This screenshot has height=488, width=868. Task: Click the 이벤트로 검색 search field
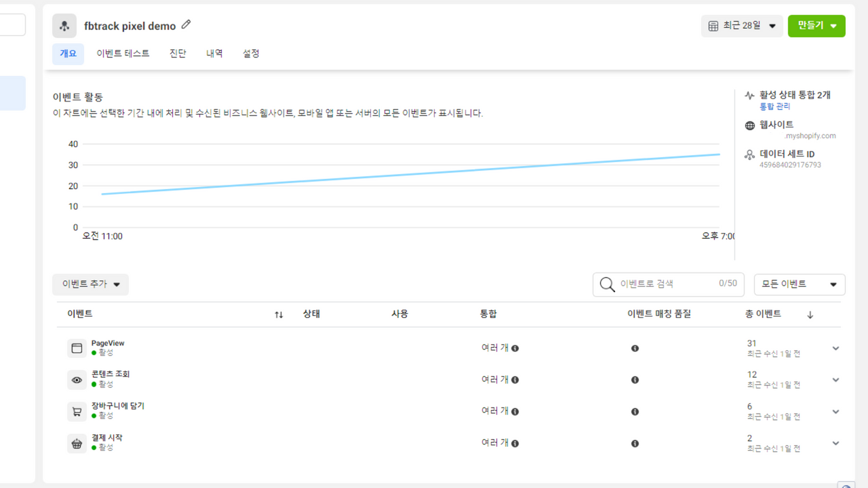tap(668, 285)
